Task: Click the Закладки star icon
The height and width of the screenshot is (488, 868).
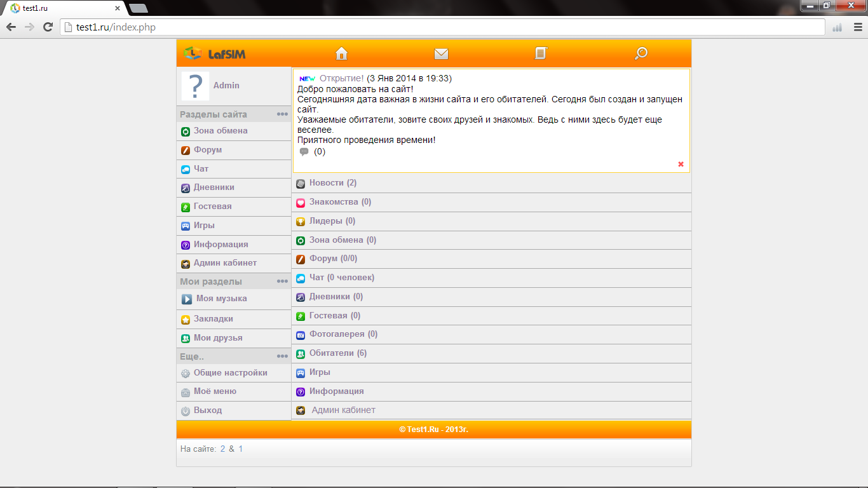Action: coord(186,320)
